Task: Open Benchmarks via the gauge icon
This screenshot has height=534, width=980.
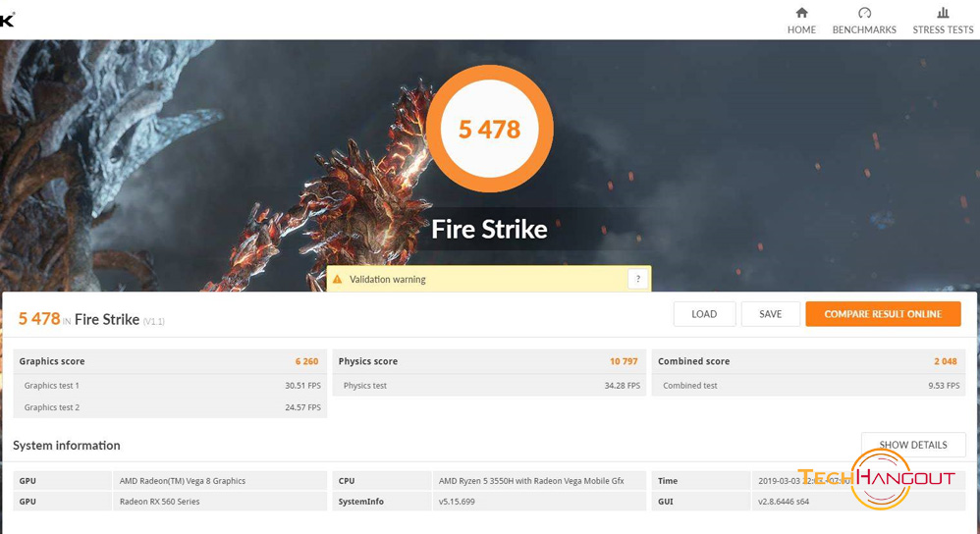Action: tap(864, 13)
